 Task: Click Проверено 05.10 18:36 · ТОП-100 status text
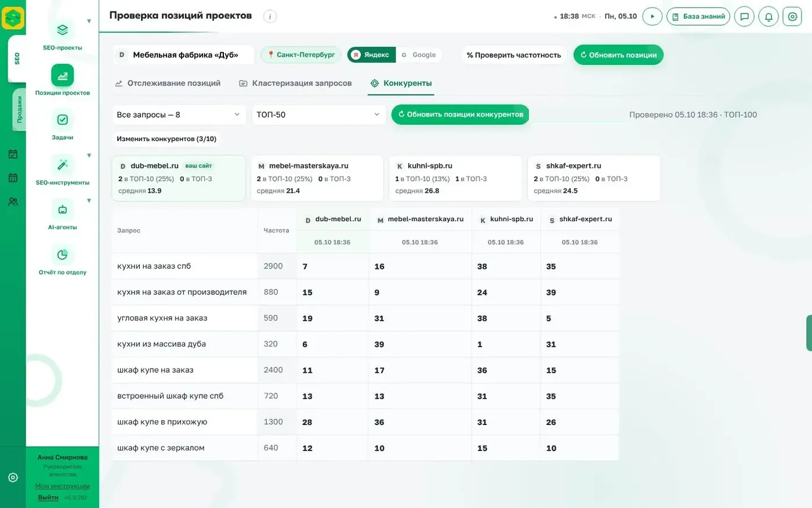coord(693,114)
